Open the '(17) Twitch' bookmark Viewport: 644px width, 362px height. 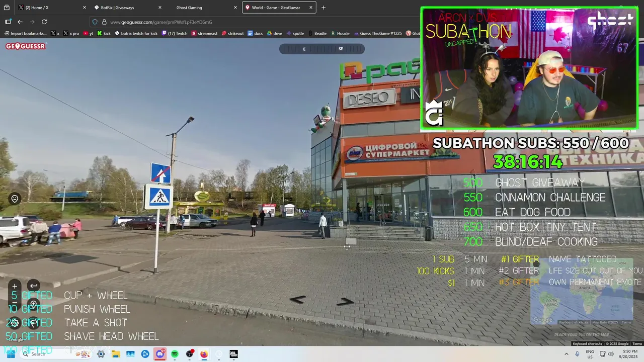coord(175,34)
